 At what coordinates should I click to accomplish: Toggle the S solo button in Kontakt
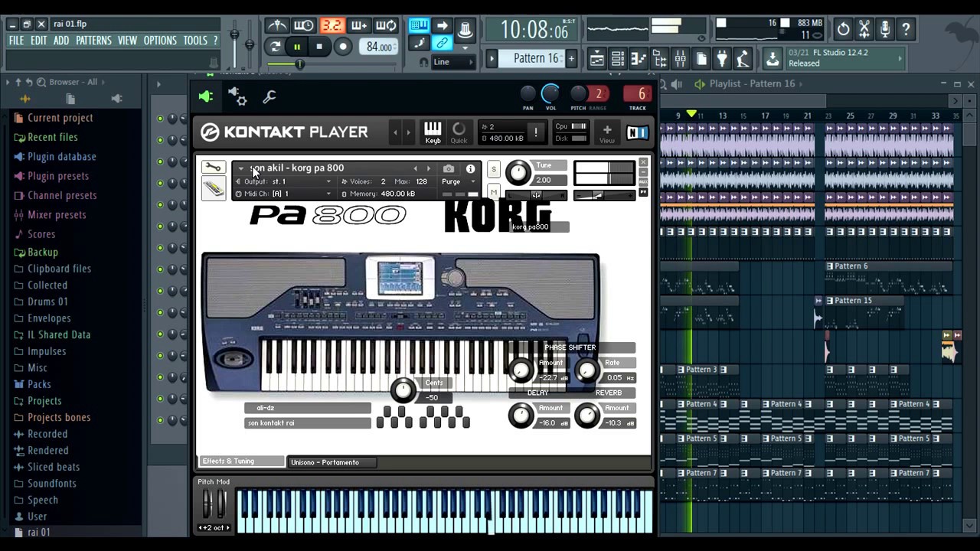(493, 169)
